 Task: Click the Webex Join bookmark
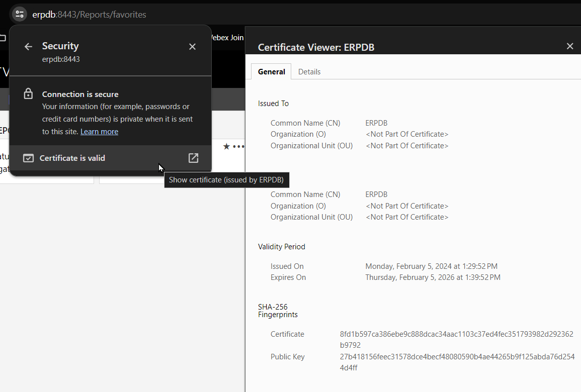tap(227, 37)
